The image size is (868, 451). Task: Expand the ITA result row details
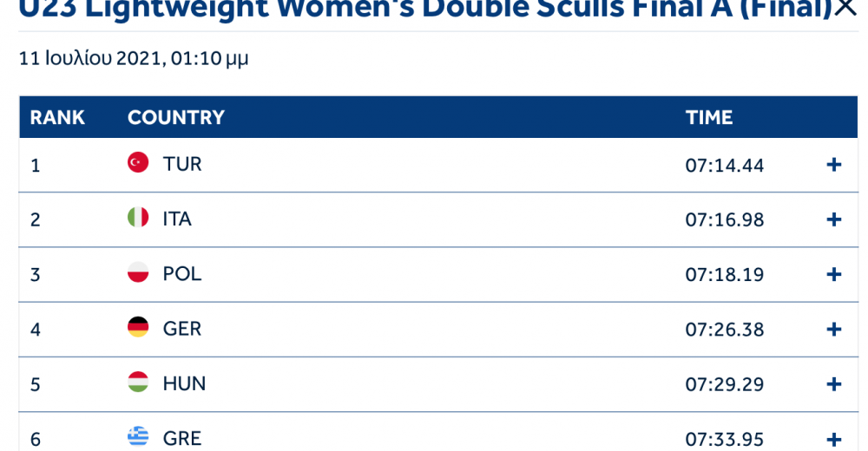(x=834, y=219)
